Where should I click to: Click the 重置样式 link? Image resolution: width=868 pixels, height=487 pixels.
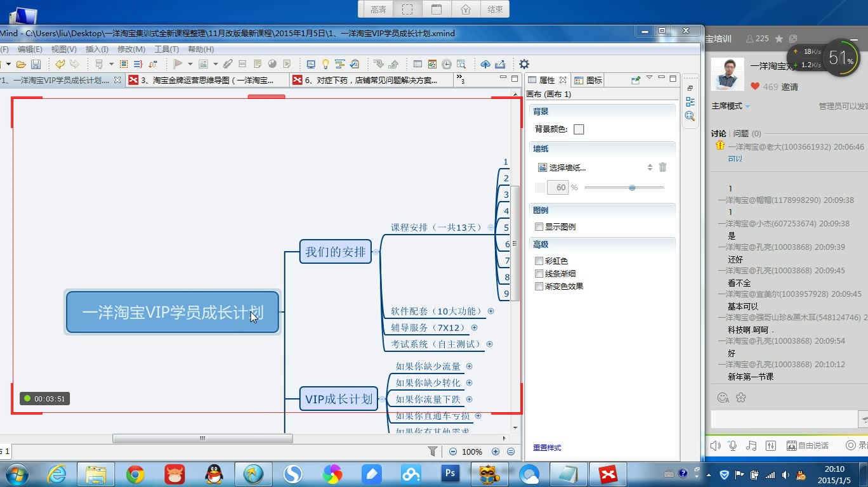pyautogui.click(x=547, y=448)
